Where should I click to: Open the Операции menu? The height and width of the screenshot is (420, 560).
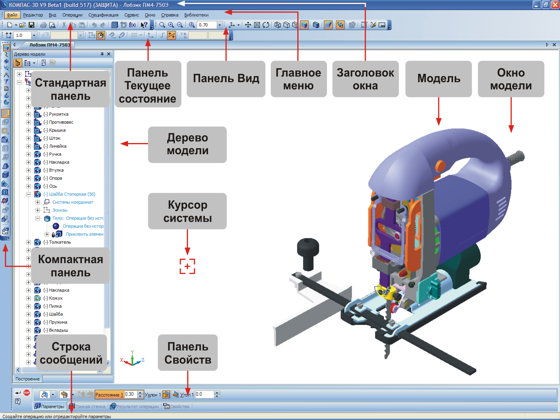point(72,15)
